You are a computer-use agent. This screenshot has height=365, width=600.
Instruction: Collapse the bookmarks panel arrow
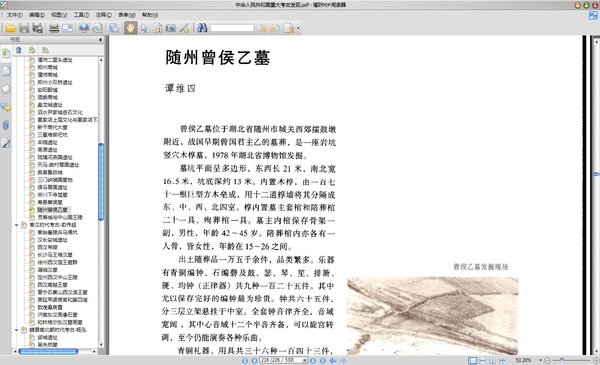(x=100, y=39)
